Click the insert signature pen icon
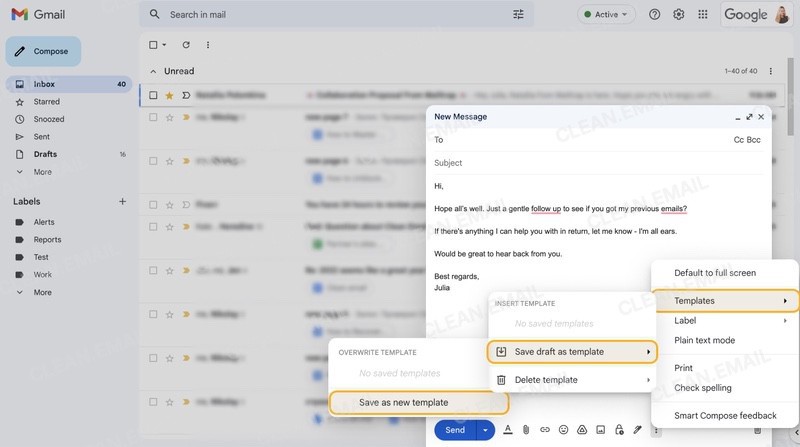Screen dimensions: 800x447 (637, 430)
